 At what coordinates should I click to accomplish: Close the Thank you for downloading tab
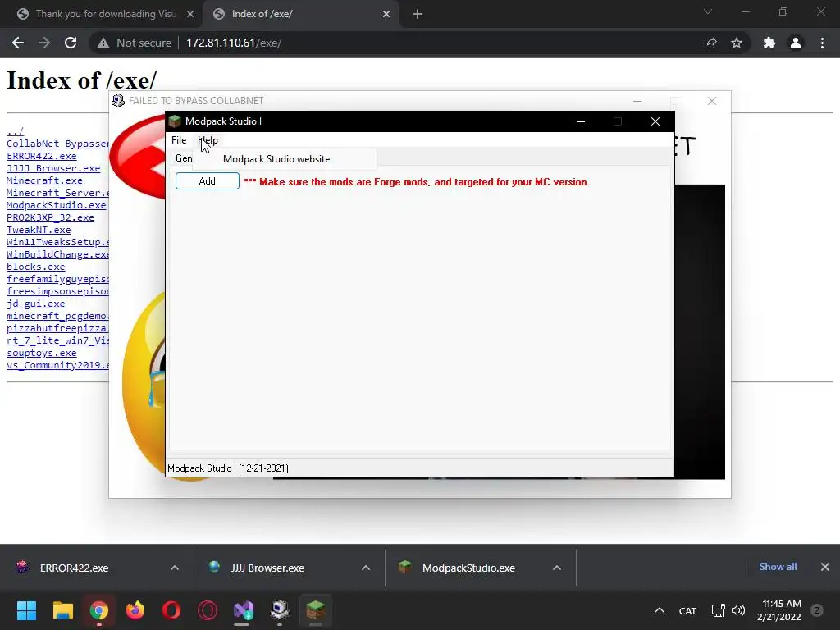pos(190,15)
